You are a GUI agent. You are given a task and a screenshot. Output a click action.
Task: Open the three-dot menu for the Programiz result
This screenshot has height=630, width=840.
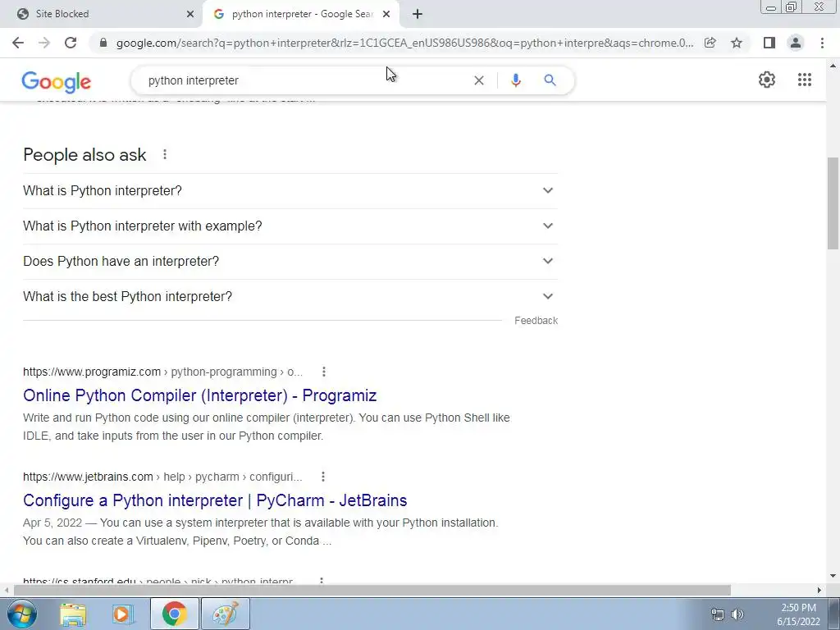coord(323,372)
